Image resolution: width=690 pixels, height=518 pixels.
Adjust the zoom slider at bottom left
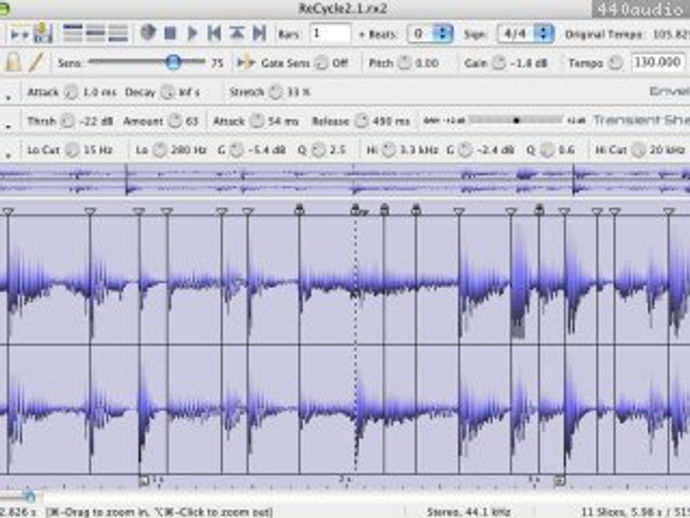pos(30,497)
